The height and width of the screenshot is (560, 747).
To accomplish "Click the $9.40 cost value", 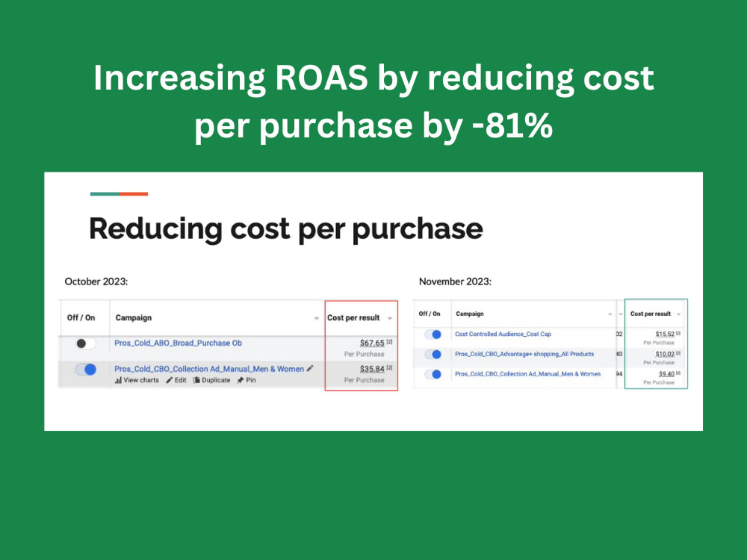I will click(666, 374).
